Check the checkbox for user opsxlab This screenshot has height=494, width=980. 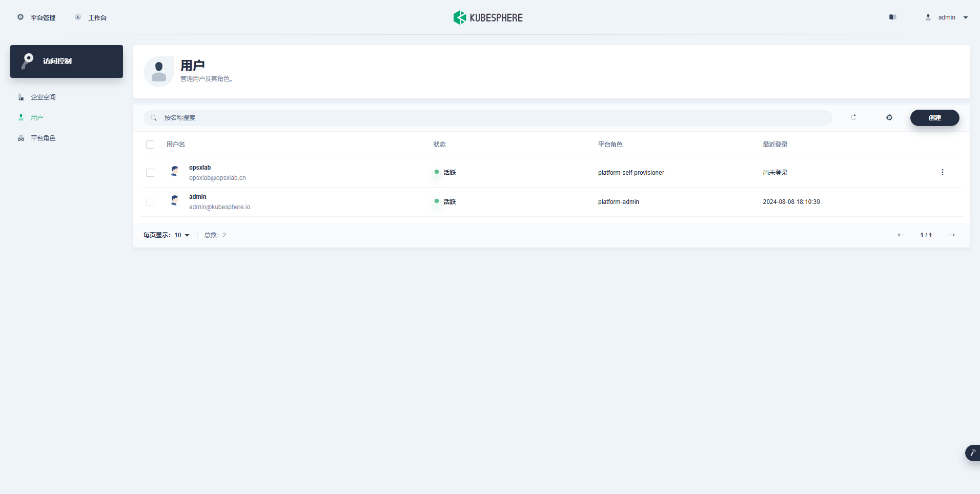[x=150, y=173]
